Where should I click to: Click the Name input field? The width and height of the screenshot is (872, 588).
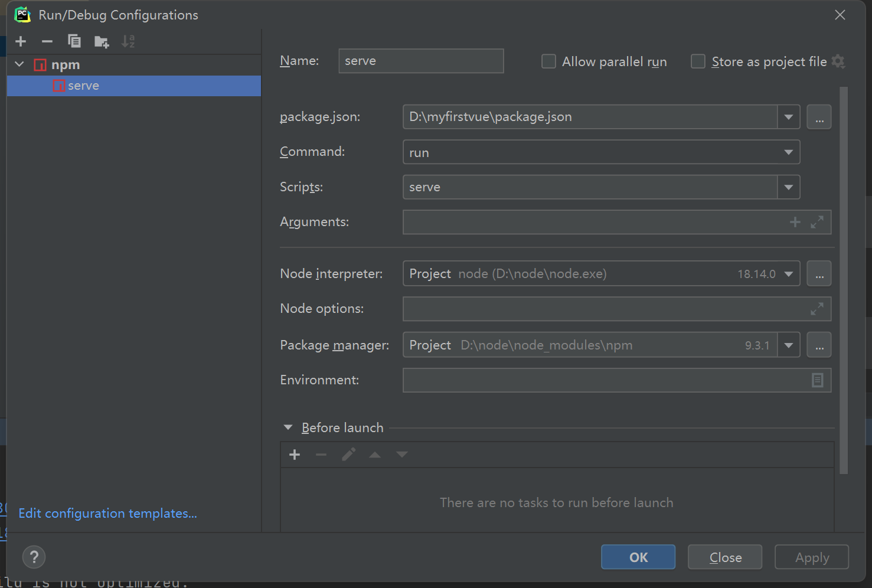[421, 61]
